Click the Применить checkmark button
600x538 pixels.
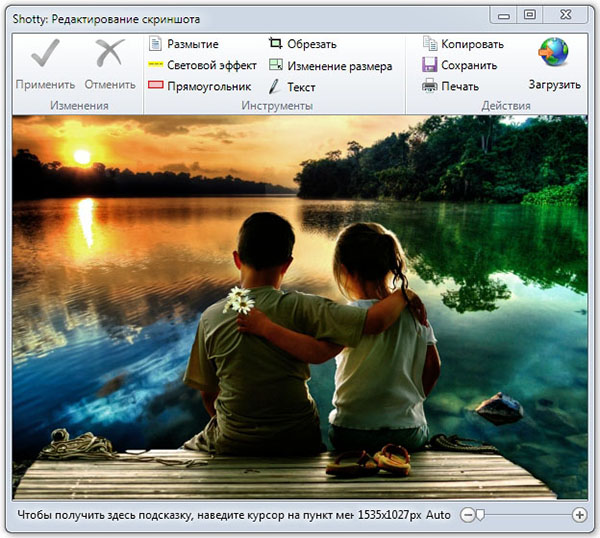45,64
